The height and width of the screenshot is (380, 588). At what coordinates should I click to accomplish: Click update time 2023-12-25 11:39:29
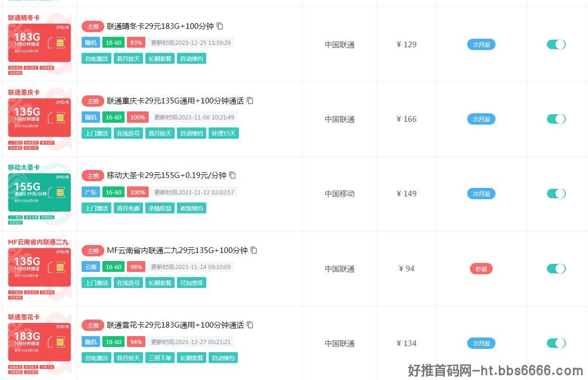191,42
